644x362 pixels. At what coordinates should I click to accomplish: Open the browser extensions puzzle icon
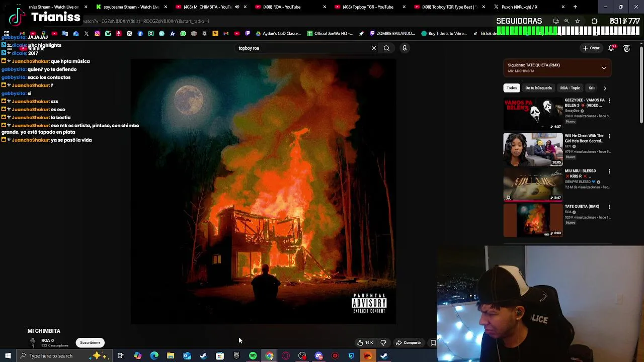[594, 21]
